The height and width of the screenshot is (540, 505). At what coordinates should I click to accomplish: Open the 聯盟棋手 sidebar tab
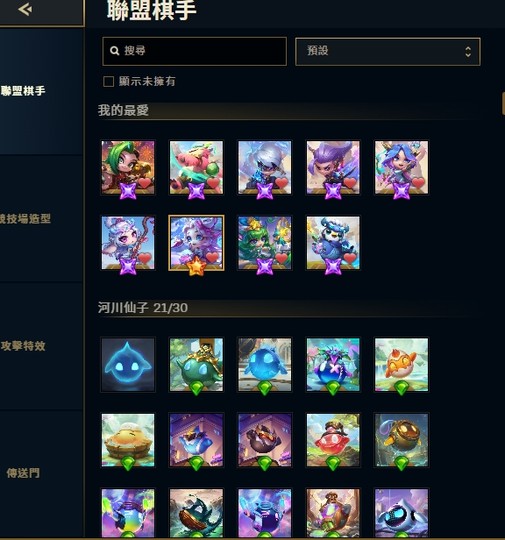(23, 91)
